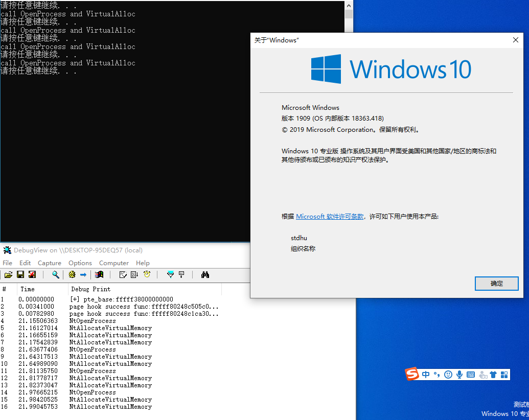Toggle clock time format alarm-clock icon
The image size is (529, 420).
click(x=147, y=274)
